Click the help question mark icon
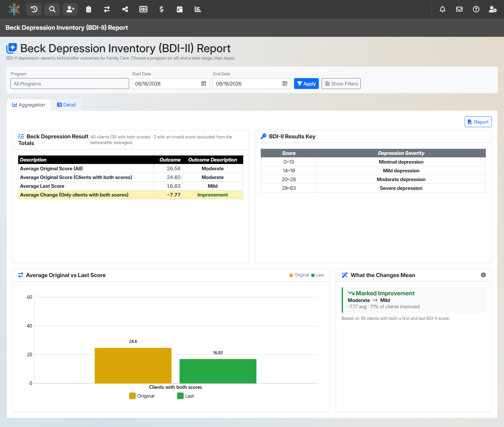This screenshot has height=427, width=504. pyautogui.click(x=476, y=9)
